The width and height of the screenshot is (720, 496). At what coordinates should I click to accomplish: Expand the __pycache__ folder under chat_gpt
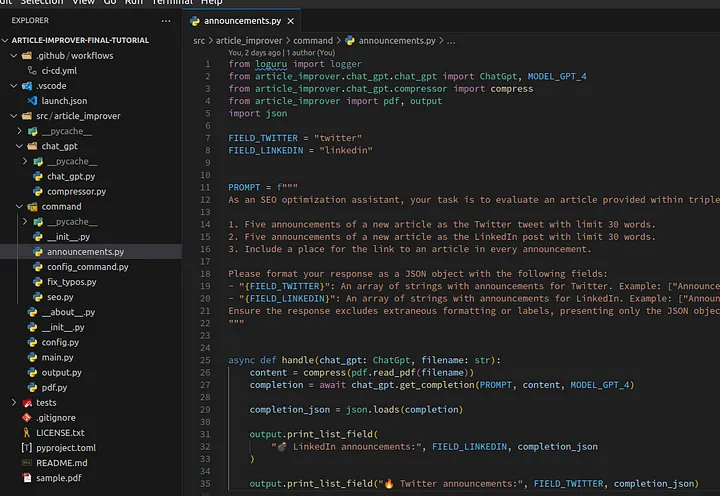(x=25, y=161)
